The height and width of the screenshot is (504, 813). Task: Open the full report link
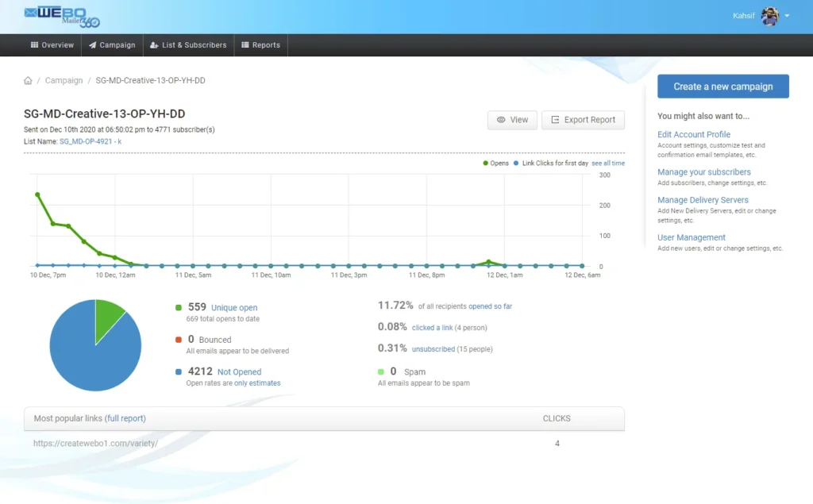tap(126, 418)
